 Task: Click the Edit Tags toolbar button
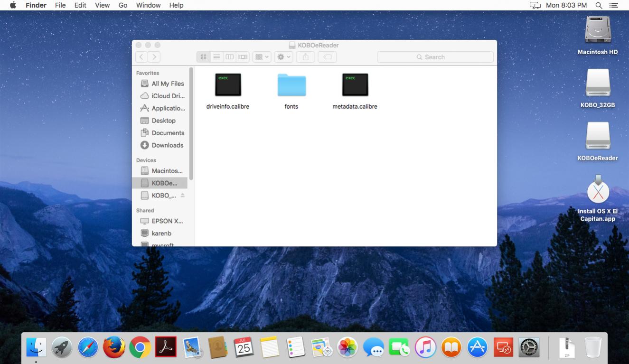[x=327, y=57]
